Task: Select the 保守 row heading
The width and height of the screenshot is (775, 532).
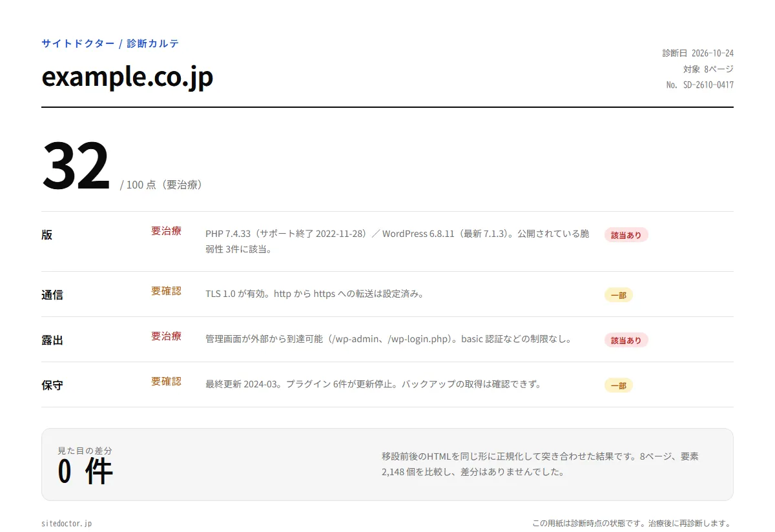Action: pyautogui.click(x=52, y=385)
